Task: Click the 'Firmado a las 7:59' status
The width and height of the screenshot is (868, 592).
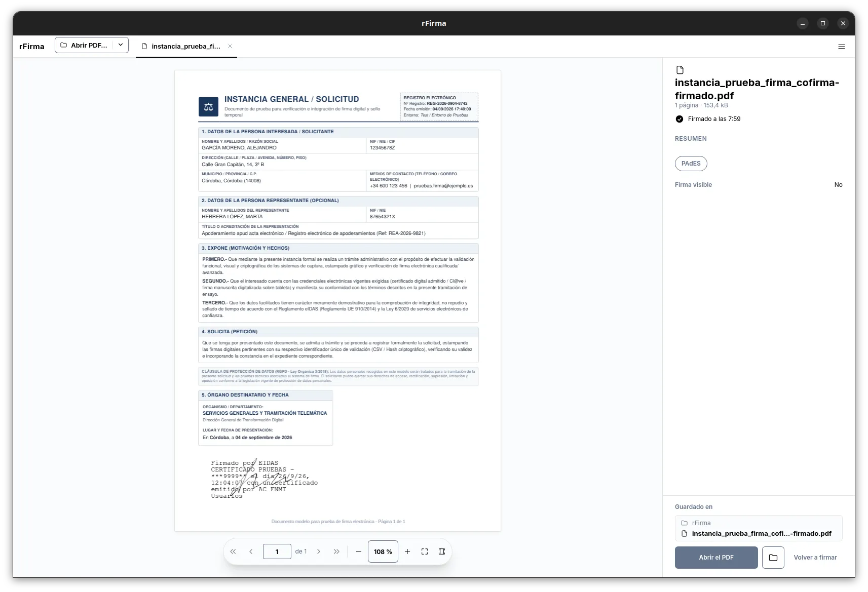Action: point(714,119)
